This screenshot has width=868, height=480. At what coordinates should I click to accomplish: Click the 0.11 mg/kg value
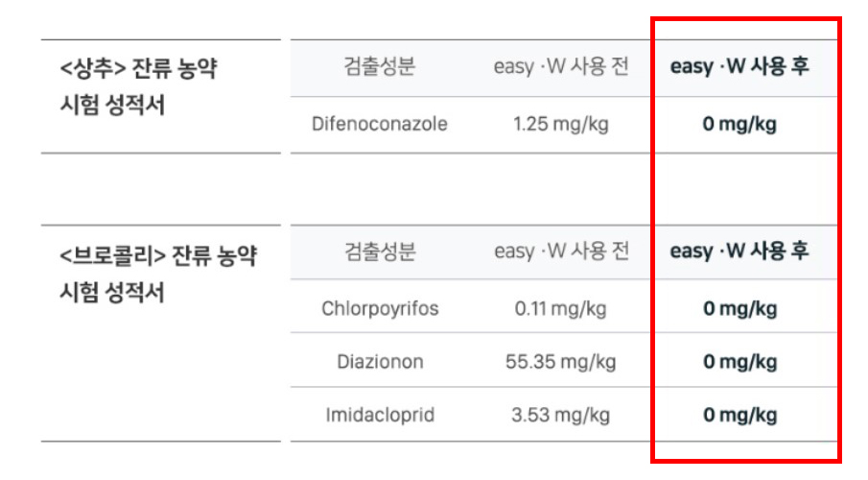click(x=561, y=309)
